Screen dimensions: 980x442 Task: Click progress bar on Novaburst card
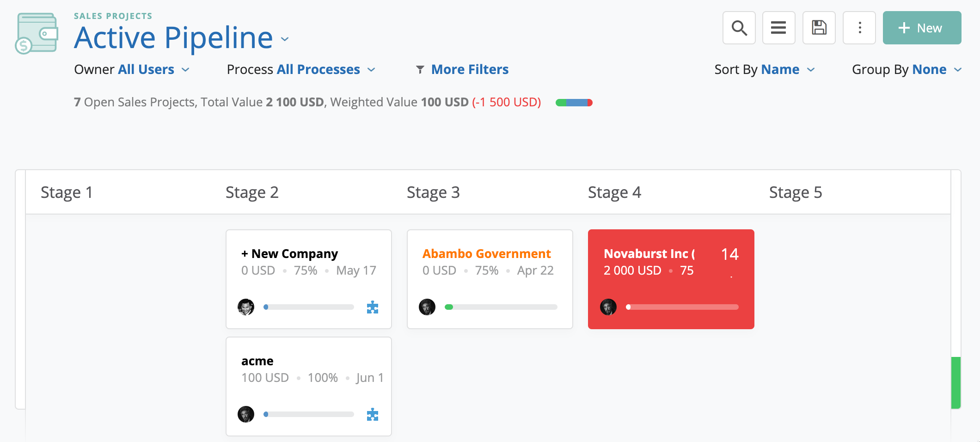[682, 307]
